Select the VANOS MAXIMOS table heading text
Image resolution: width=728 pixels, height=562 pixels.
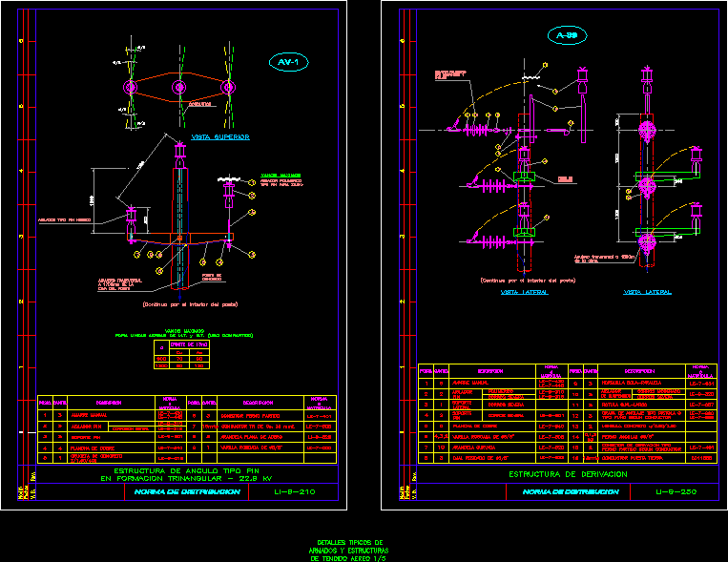tap(184, 332)
